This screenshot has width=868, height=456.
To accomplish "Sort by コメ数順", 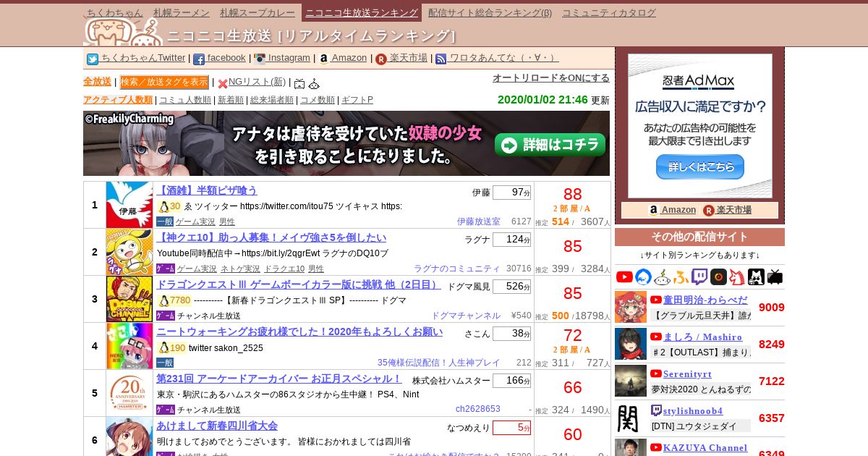I will 318,100.
